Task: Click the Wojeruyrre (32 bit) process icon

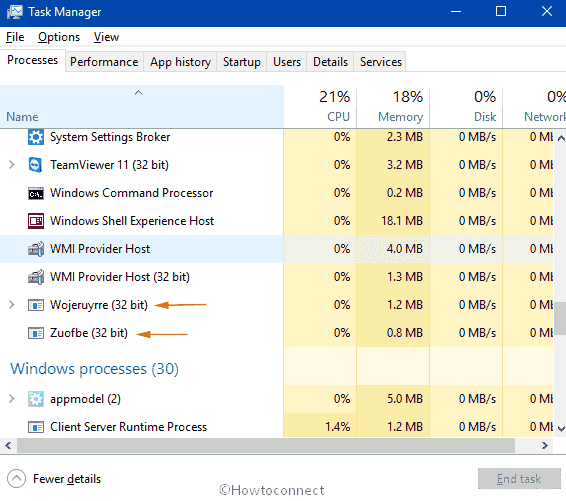Action: (36, 305)
